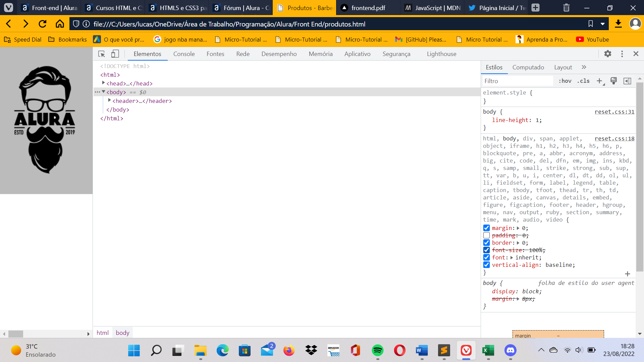Screen dimensions: 644x362
Task: Switch to the Fontes tab
Action: [215, 54]
